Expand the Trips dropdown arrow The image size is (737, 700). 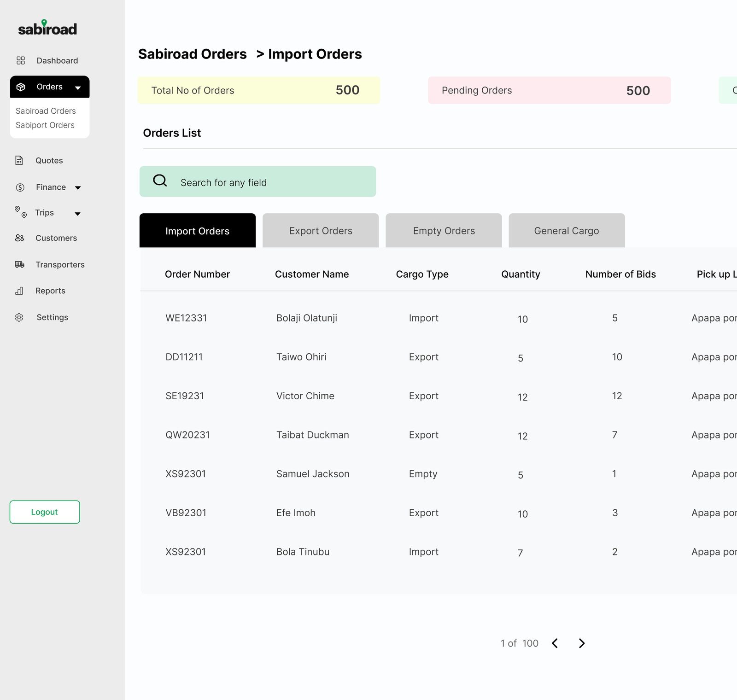[78, 214]
